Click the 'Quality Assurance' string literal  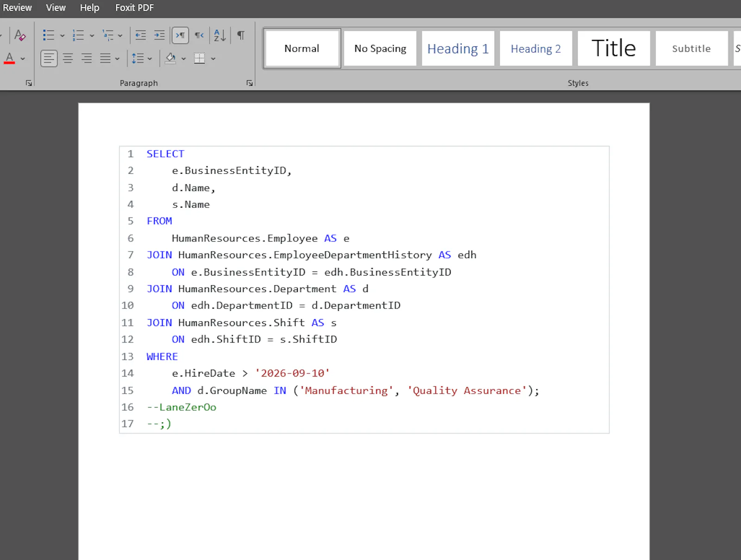click(467, 390)
